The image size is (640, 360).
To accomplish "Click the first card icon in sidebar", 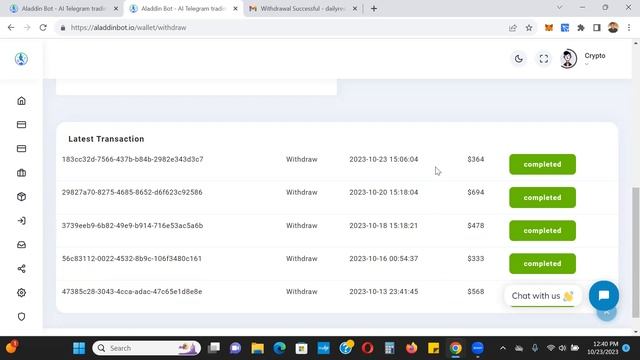I will coord(22,124).
